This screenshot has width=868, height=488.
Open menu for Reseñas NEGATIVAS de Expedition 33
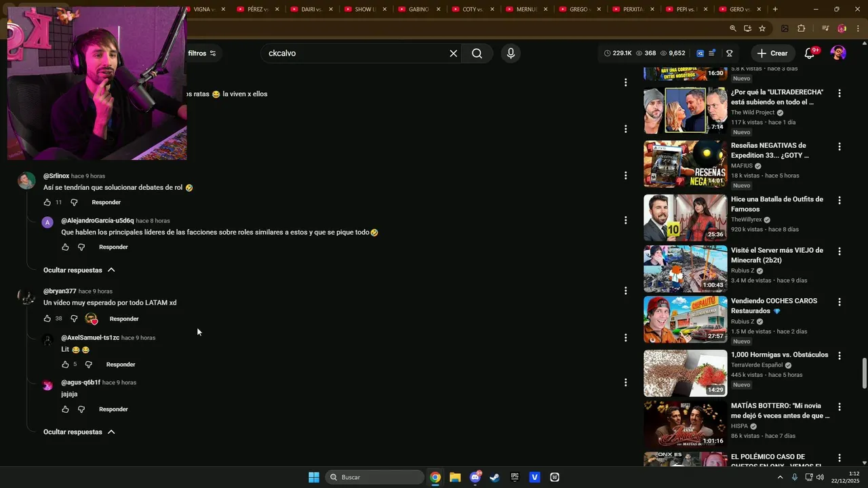[x=840, y=147]
